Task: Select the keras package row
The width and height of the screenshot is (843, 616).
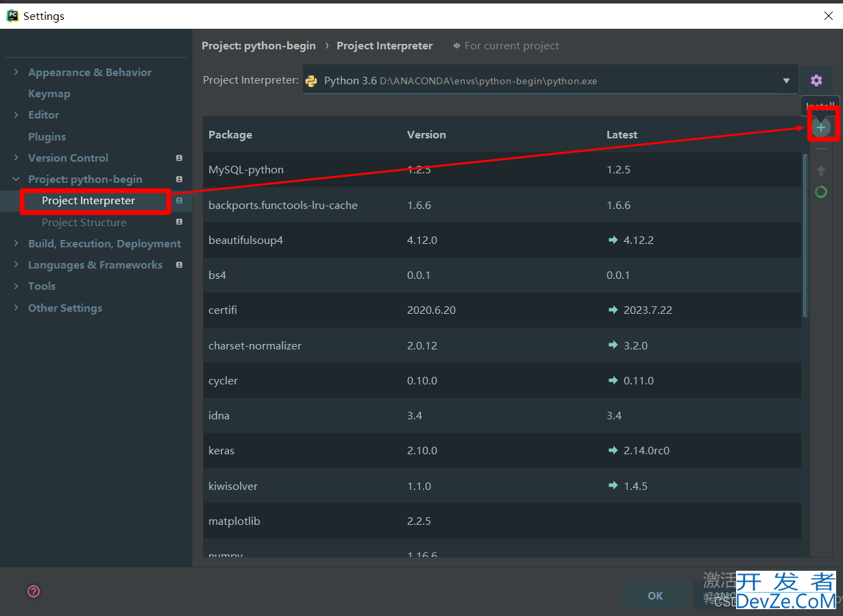Action: (x=502, y=451)
